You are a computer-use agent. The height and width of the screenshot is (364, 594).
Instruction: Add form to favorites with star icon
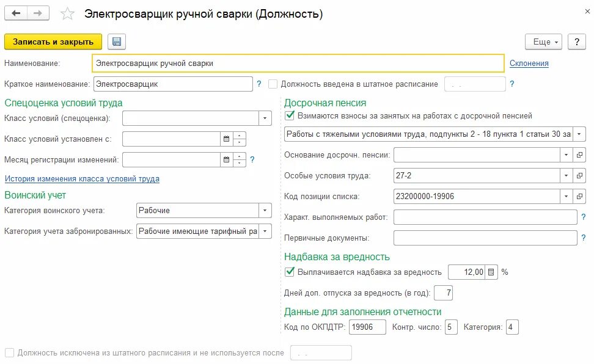point(67,14)
